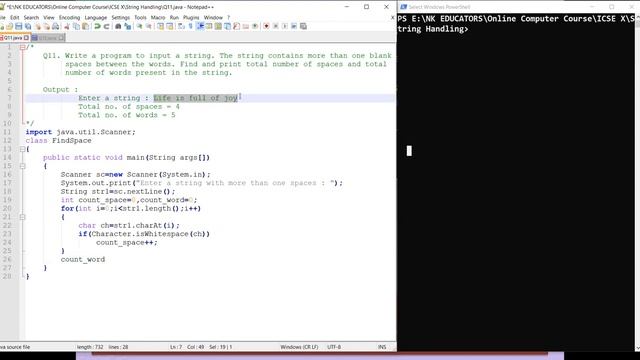The image size is (640, 360).
Task: Close the Q11.java tab with its X
Action: (27, 38)
